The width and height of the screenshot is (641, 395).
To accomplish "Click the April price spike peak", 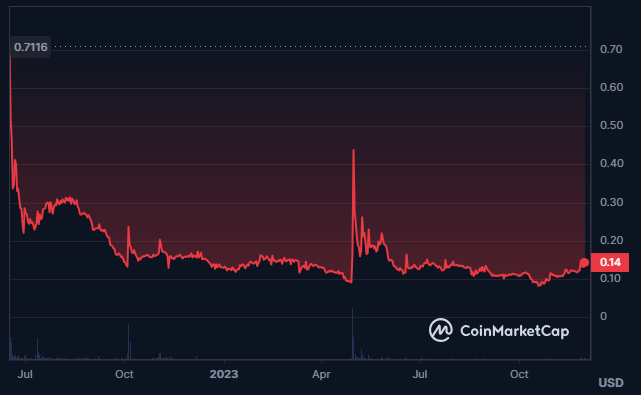I will (x=353, y=151).
